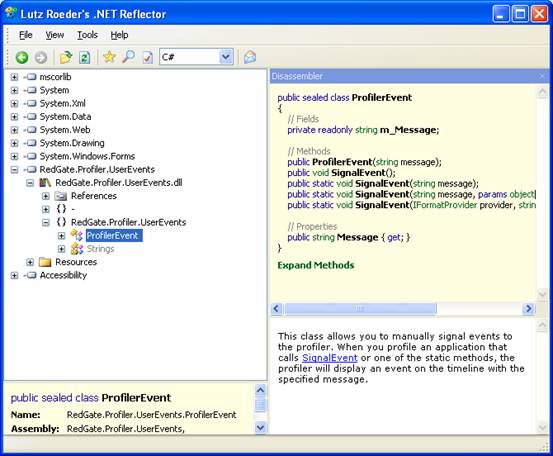Viewport: 553px width, 456px height.
Task: Open the Tools menu
Action: pos(87,35)
